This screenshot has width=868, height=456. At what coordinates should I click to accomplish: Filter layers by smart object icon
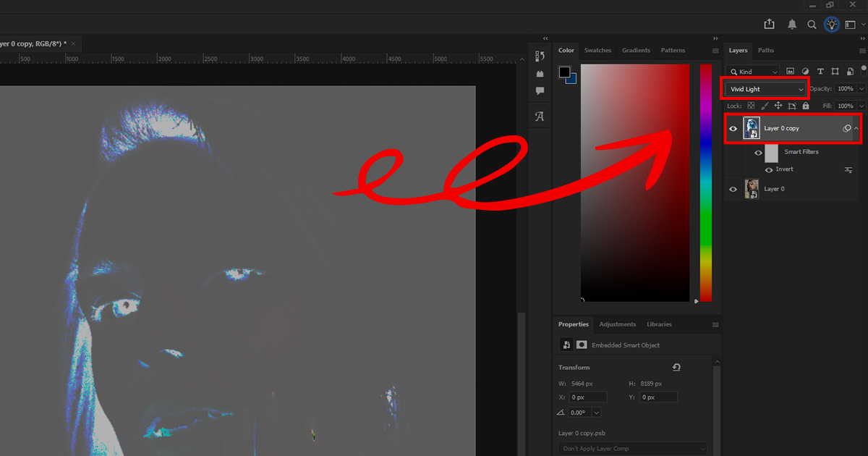(x=850, y=71)
